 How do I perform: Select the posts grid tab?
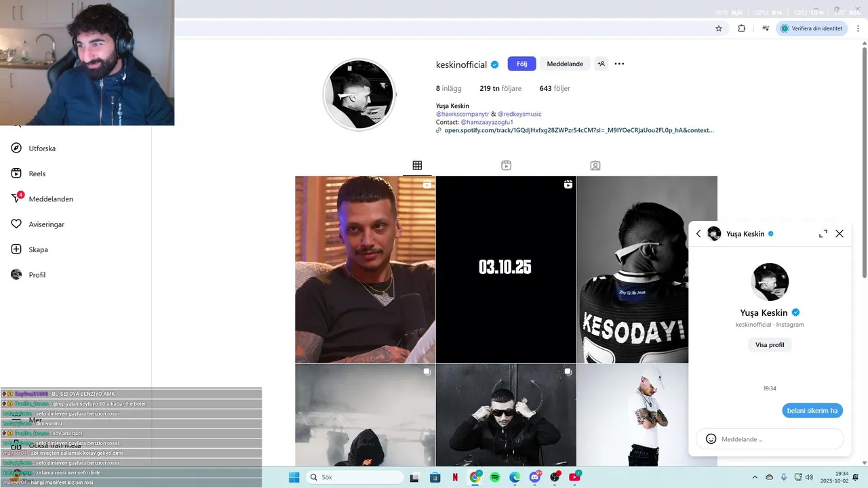point(417,165)
